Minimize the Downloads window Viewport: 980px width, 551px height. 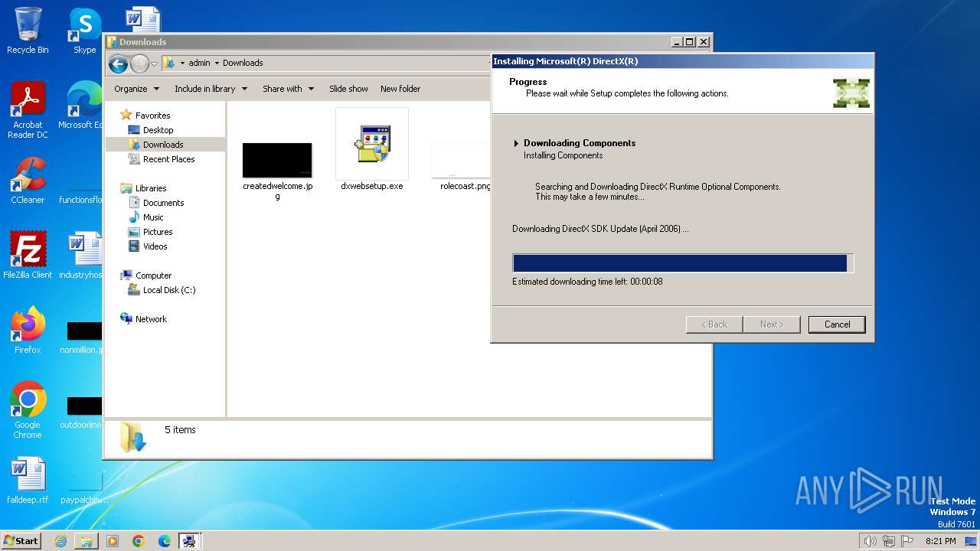point(676,42)
